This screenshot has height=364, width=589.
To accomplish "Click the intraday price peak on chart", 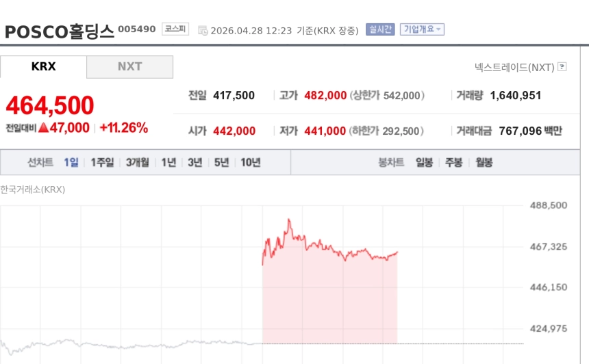I will [289, 220].
